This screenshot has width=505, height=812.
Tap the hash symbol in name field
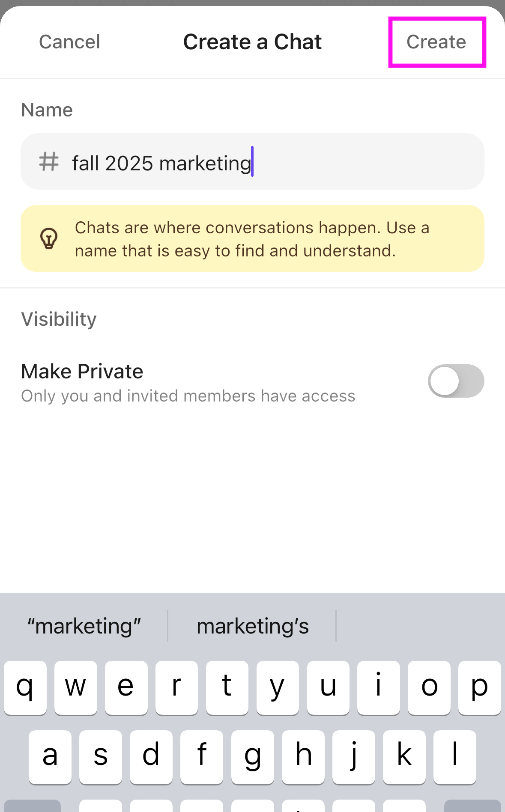pos(49,162)
